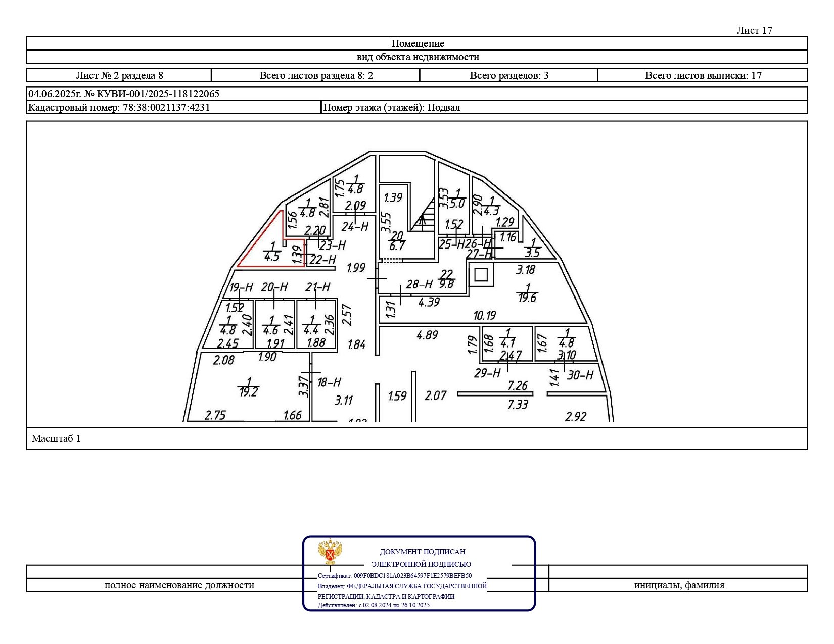
Task: Click the 2.92 dimension
Action: 576,417
